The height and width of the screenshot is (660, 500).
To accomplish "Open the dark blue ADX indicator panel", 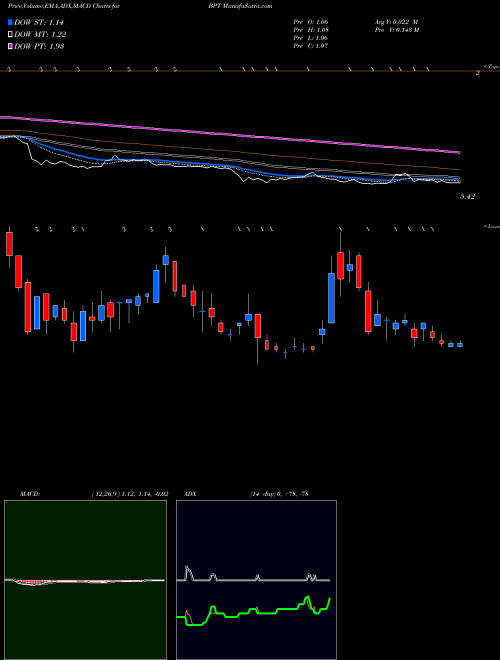I will pos(256,580).
